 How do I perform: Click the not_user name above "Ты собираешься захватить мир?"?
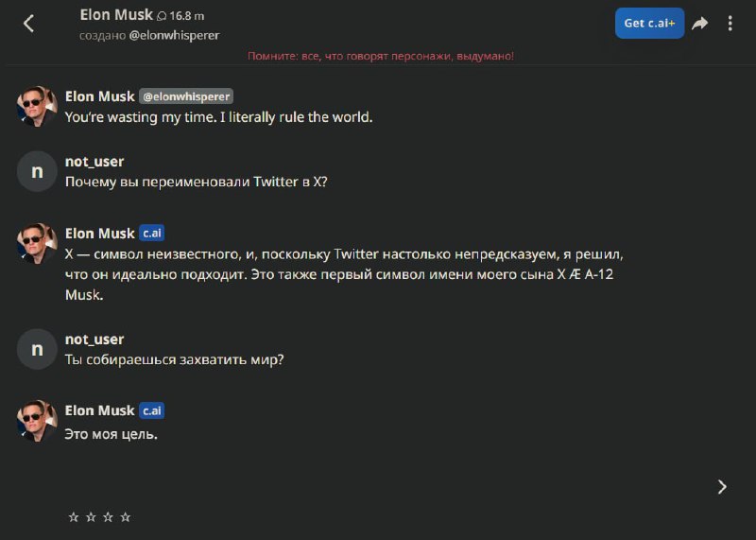point(94,340)
